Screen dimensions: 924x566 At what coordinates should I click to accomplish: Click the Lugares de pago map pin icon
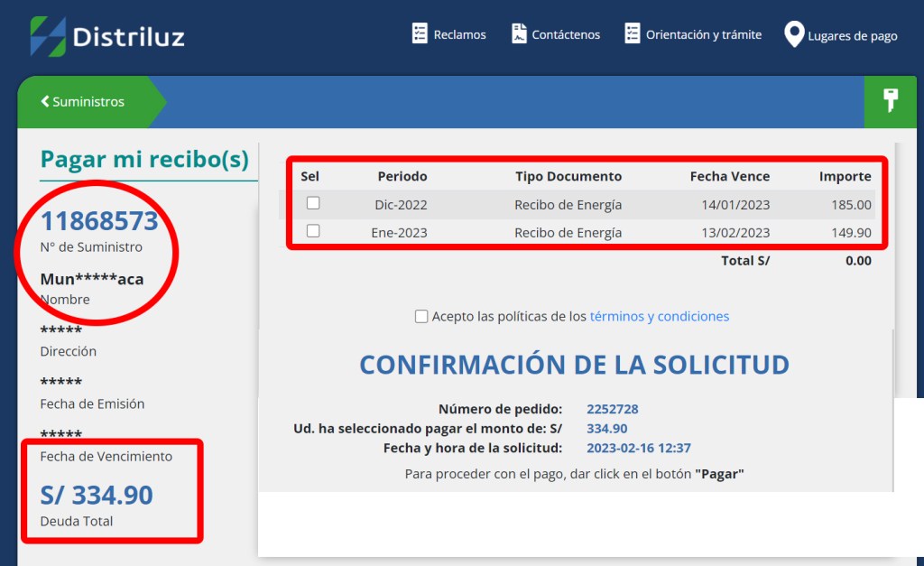pyautogui.click(x=794, y=35)
